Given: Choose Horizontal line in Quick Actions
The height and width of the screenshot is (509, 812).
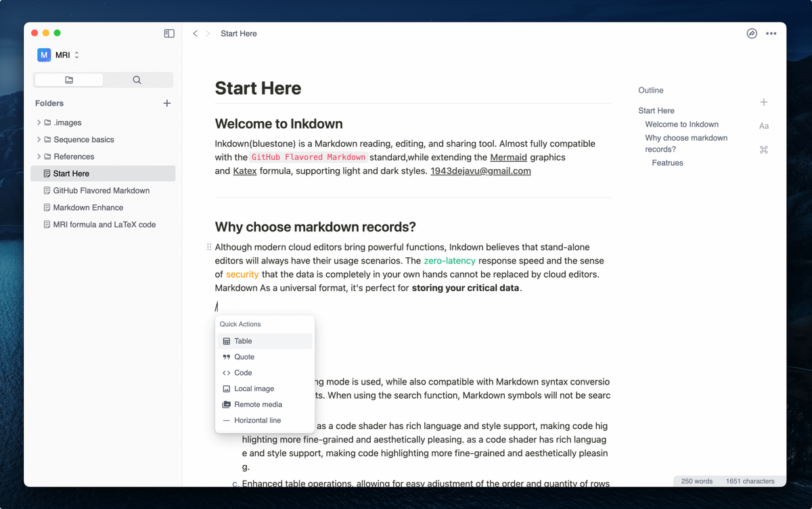Looking at the screenshot, I should (265, 420).
